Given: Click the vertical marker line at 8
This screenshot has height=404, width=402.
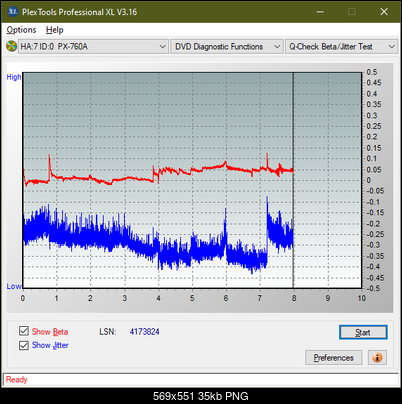Looking at the screenshot, I should (293, 180).
